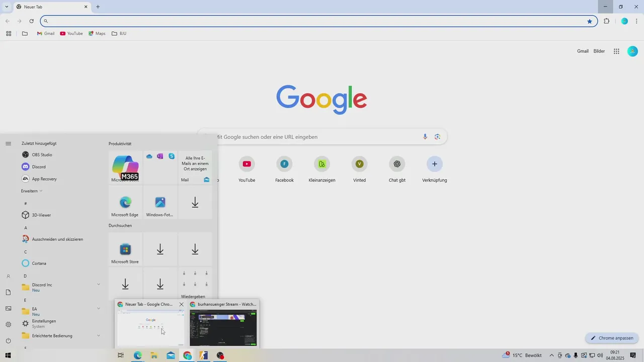Open the Chat gbt shortcut tile
This screenshot has height=362, width=644.
[397, 169]
